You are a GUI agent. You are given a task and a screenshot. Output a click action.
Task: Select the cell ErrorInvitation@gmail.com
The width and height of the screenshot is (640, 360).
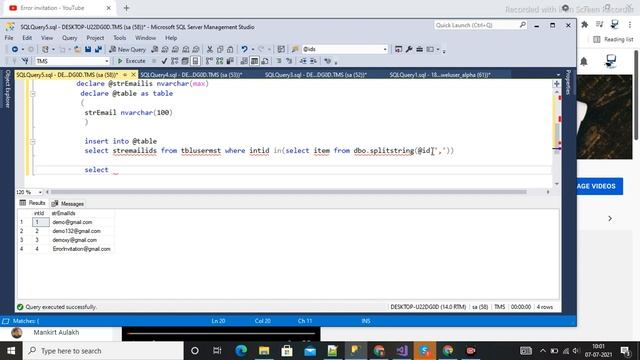coord(81,249)
